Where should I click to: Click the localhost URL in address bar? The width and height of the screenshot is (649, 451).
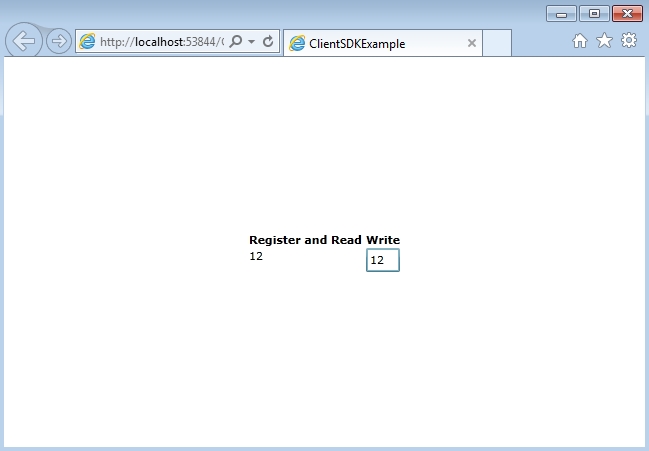click(x=160, y=42)
